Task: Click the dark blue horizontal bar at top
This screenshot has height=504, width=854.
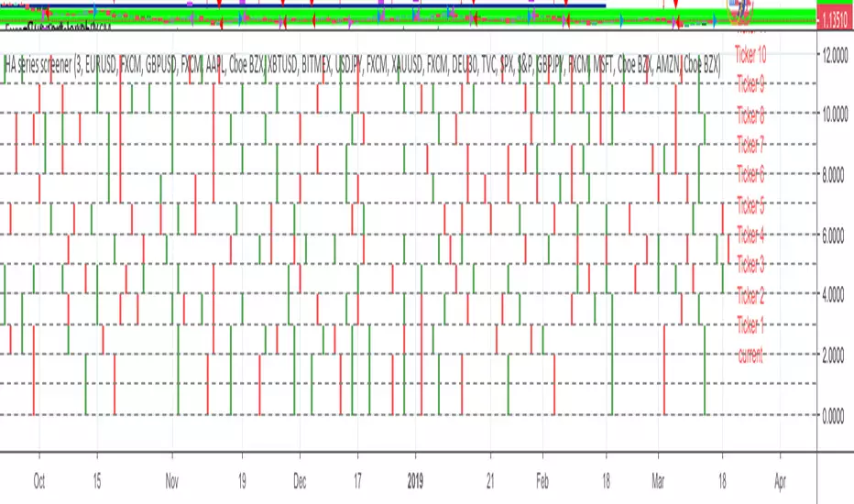Action: point(316,5)
